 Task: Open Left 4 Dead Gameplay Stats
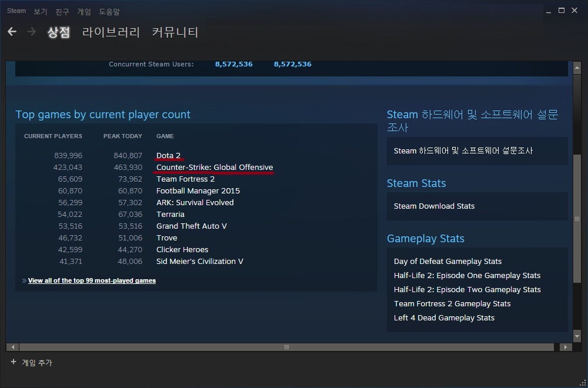[444, 318]
